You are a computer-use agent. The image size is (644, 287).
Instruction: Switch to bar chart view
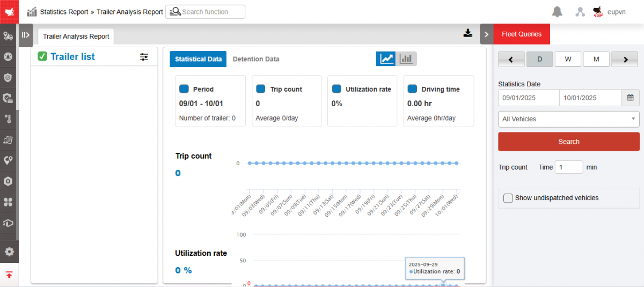pos(406,59)
